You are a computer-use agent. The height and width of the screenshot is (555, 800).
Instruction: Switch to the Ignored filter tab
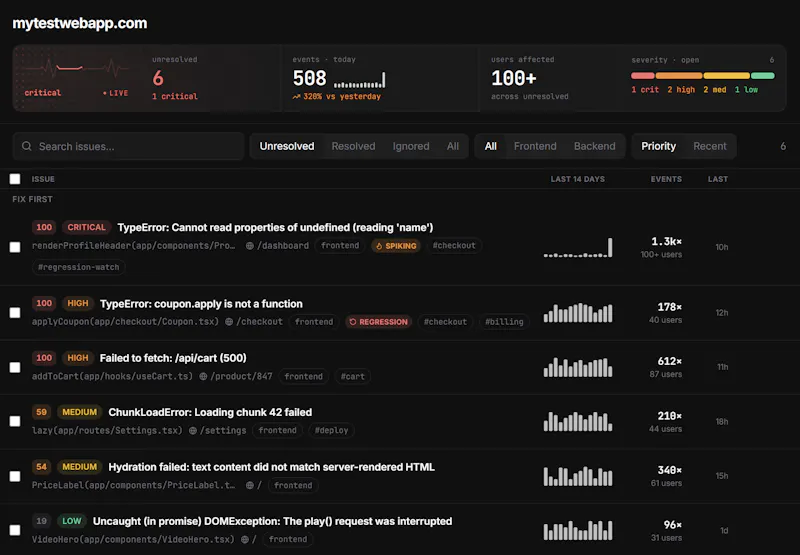pos(411,146)
